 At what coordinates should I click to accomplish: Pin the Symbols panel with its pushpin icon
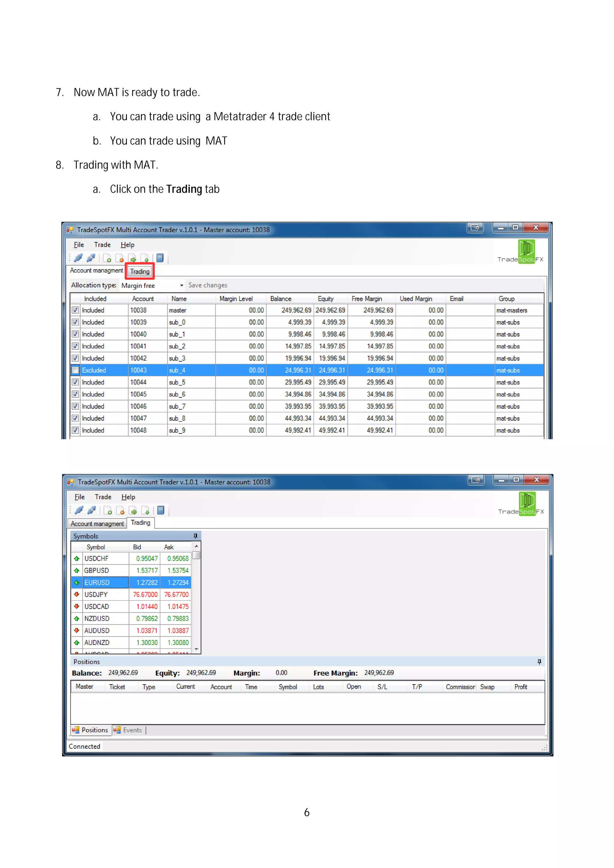195,536
